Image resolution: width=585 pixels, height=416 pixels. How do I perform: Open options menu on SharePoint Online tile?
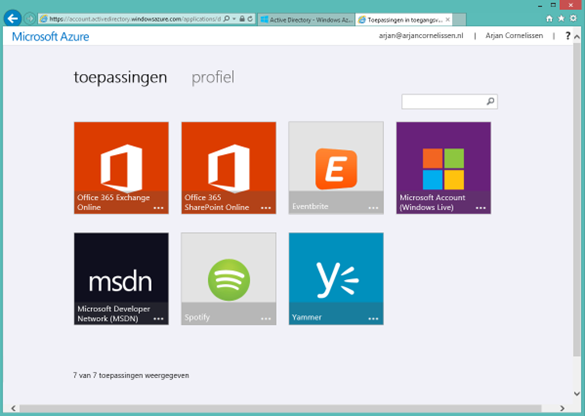click(x=266, y=208)
